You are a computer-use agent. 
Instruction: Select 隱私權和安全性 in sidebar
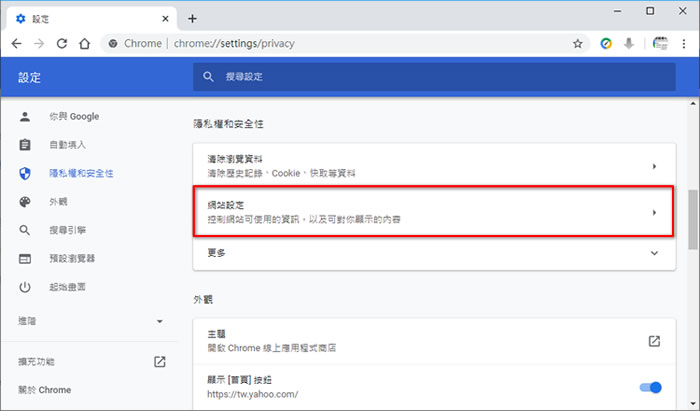pyautogui.click(x=81, y=173)
